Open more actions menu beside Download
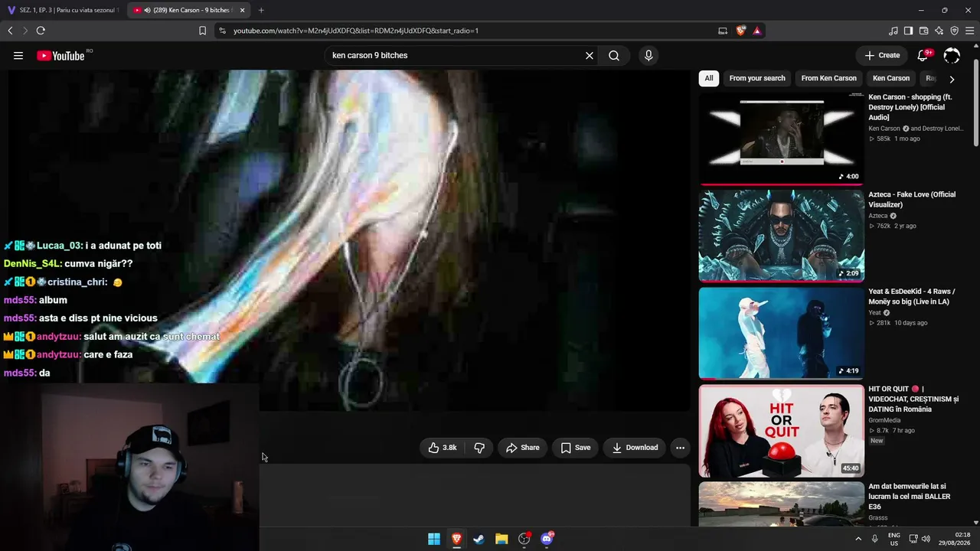 (680, 448)
